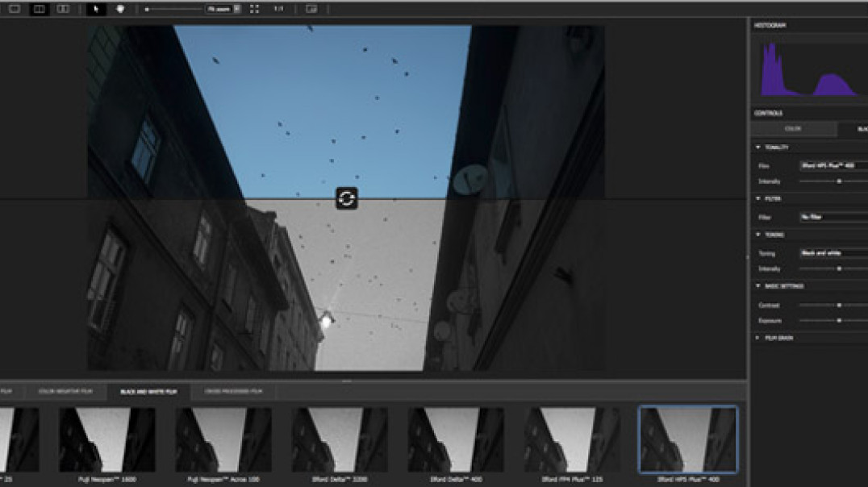Collapse the Basic Settings section
The width and height of the screenshot is (868, 487).
pos(757,286)
